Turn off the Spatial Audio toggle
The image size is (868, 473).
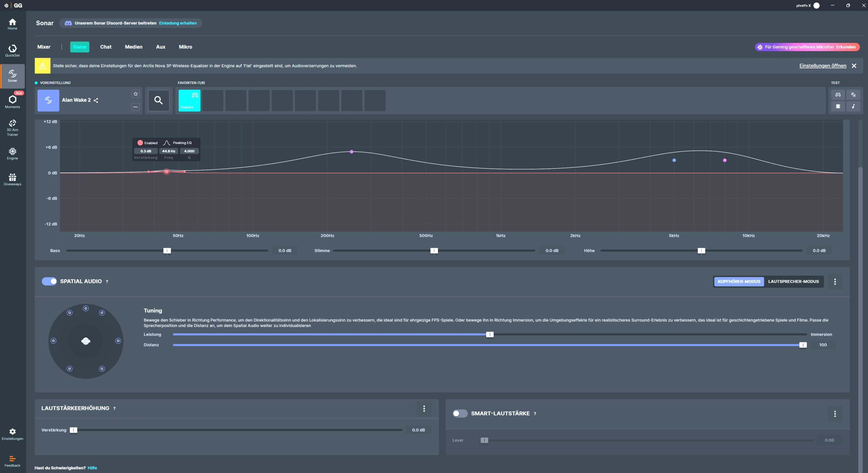coord(49,281)
